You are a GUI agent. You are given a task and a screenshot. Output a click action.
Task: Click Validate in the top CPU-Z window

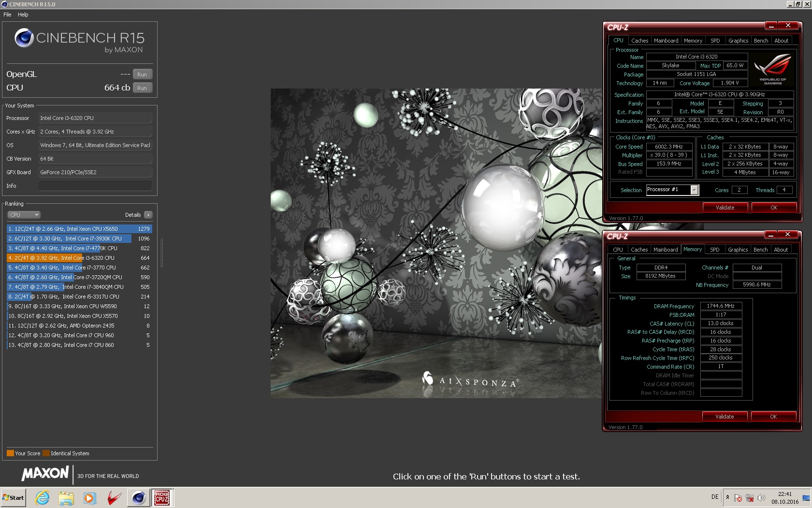(725, 208)
